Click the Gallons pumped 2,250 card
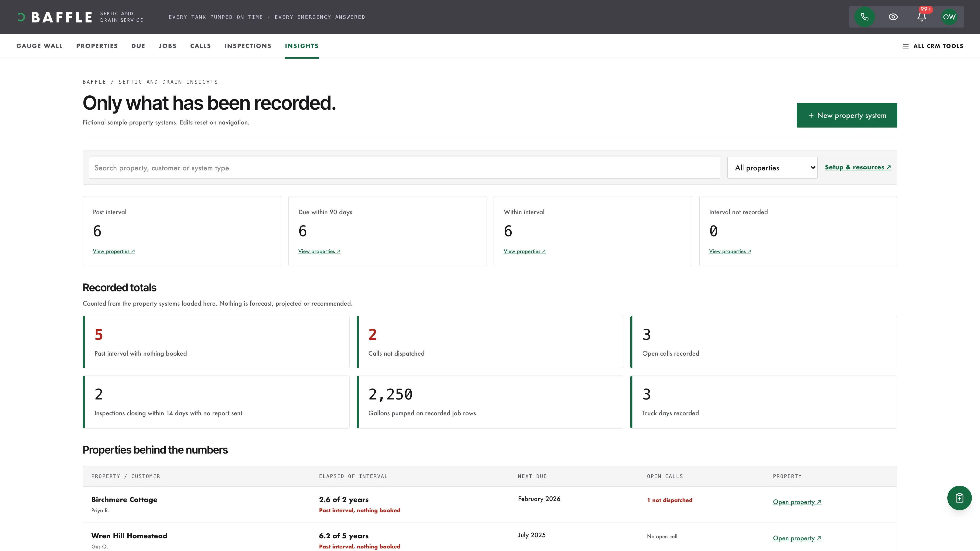This screenshot has width=980, height=551. pos(490,402)
